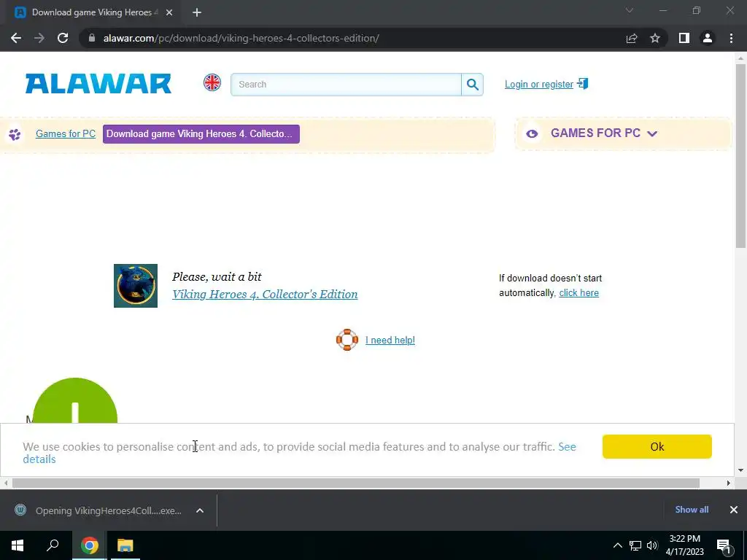The height and width of the screenshot is (560, 747).
Task: Open the Viking Heroes 4 game thumbnail
Action: pos(135,286)
